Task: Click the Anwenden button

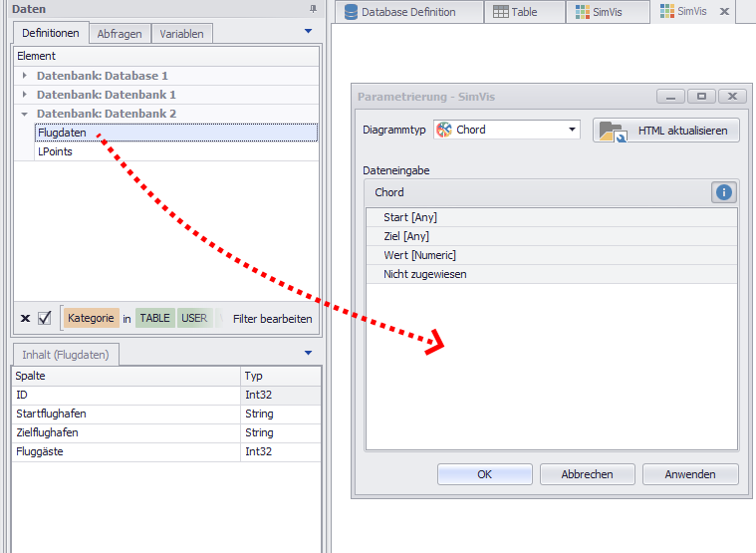Action: click(x=690, y=474)
